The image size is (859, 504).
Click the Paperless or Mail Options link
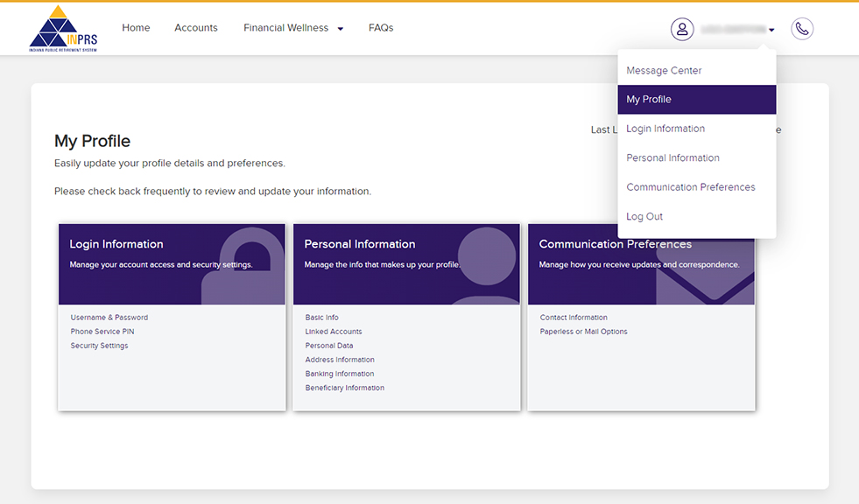coord(583,331)
